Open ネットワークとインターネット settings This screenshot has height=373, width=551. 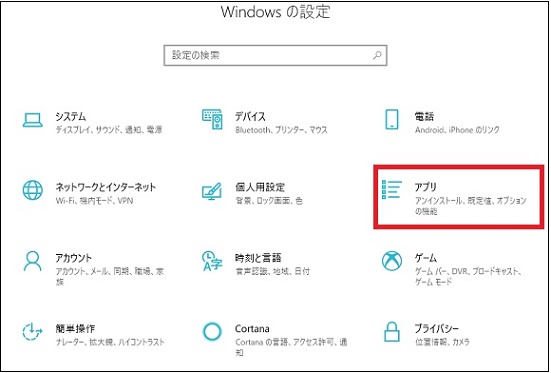click(105, 187)
